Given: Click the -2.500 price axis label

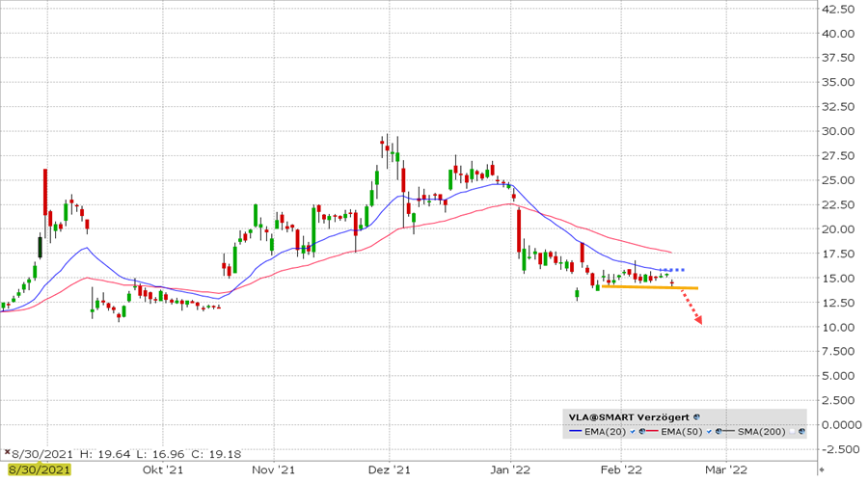Looking at the screenshot, I should tap(840, 449).
